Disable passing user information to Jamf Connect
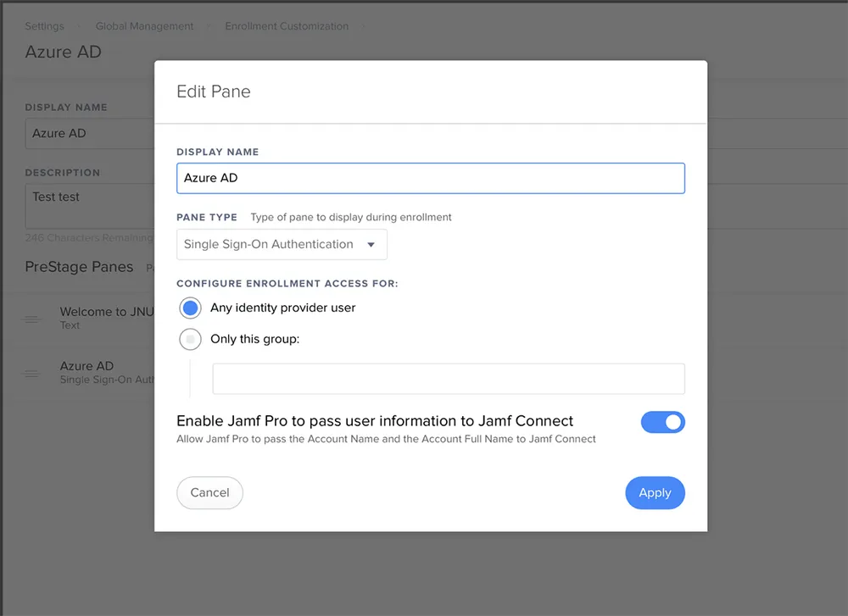 (663, 422)
